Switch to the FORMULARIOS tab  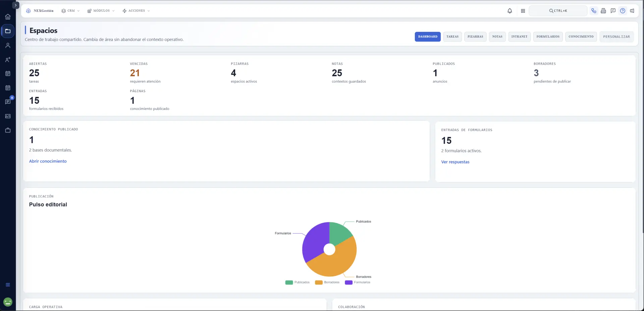pos(548,37)
